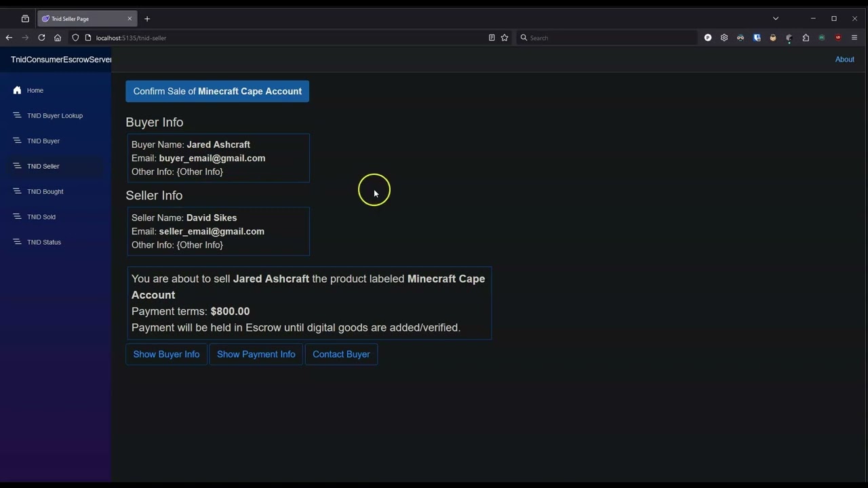Bookmark this page with the star
This screenshot has height=488, width=868.
point(505,38)
